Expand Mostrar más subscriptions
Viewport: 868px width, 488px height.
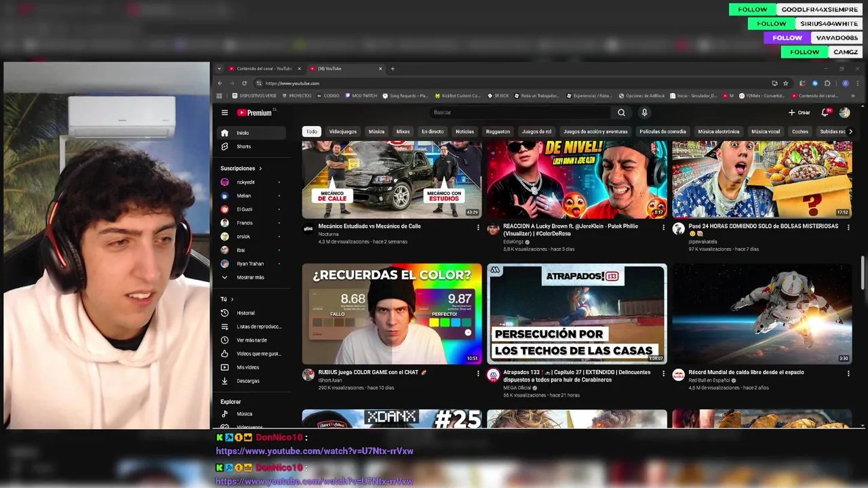pyautogui.click(x=252, y=277)
